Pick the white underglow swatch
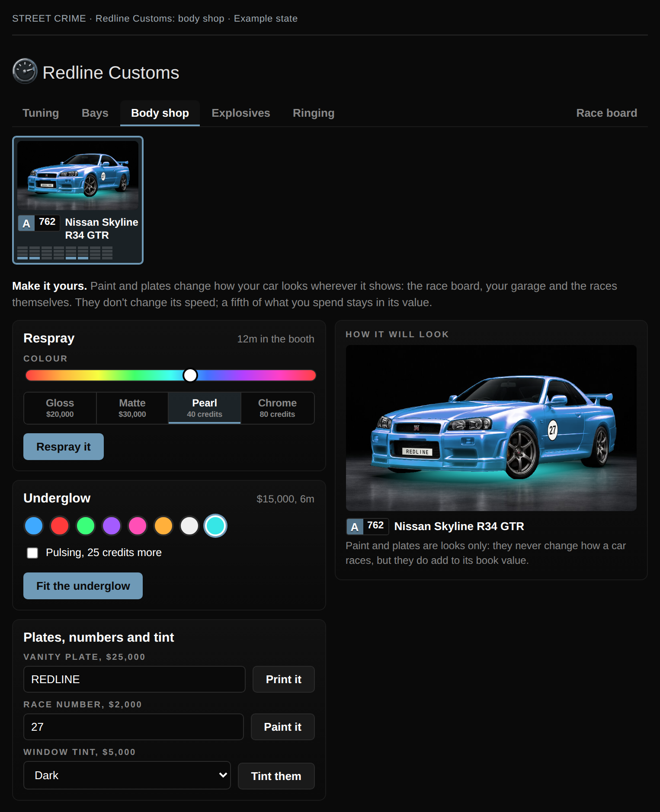The image size is (660, 812). tap(189, 526)
